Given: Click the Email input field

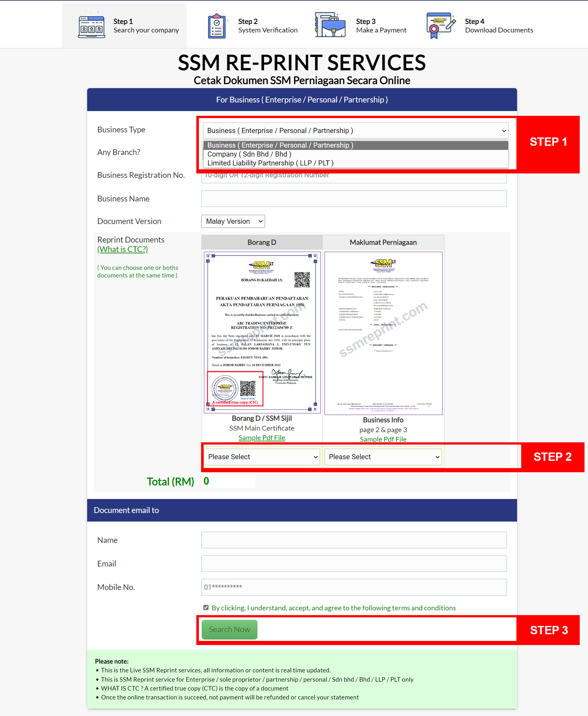Looking at the screenshot, I should click(354, 564).
